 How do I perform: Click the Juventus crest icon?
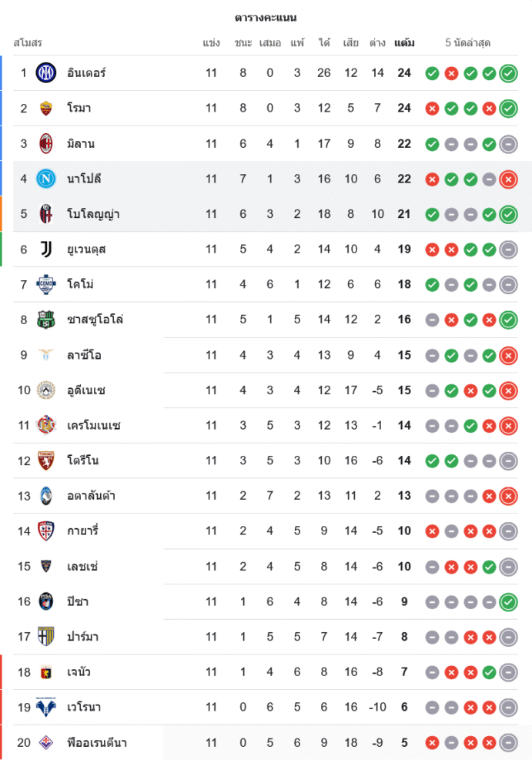46,249
